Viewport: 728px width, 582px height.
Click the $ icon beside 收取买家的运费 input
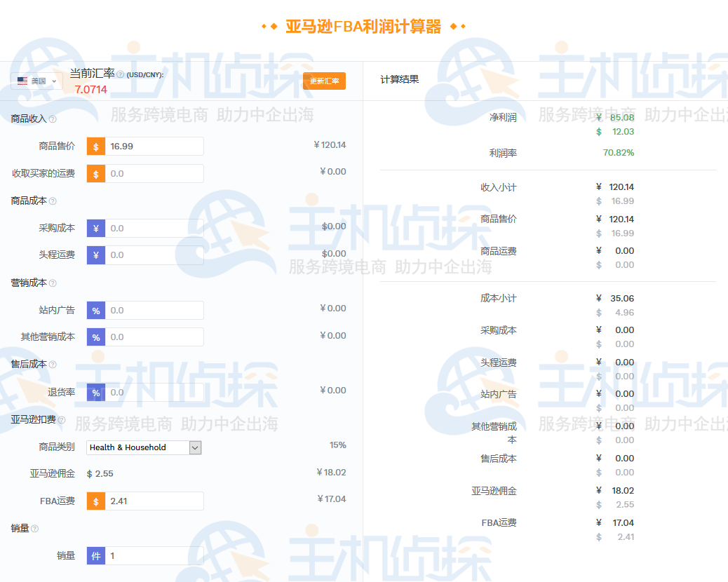(x=95, y=173)
